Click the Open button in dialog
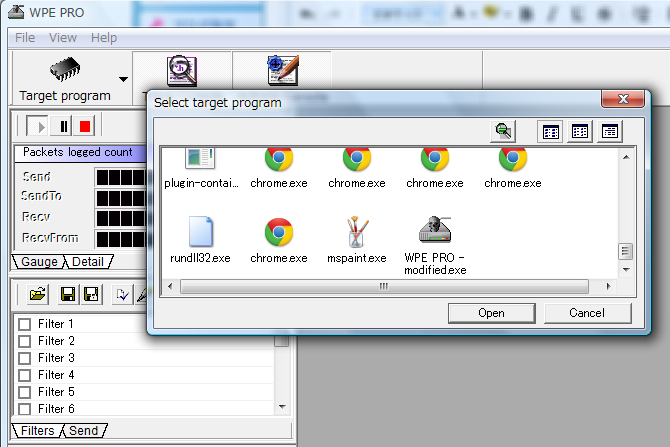Viewport: 670px width, 447px height. pos(491,313)
